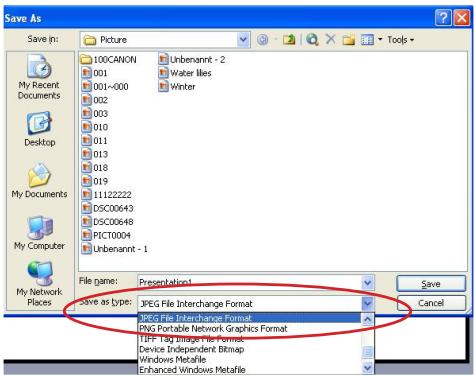Select file Unbenannt - 1
The image size is (475, 376).
[114, 249]
